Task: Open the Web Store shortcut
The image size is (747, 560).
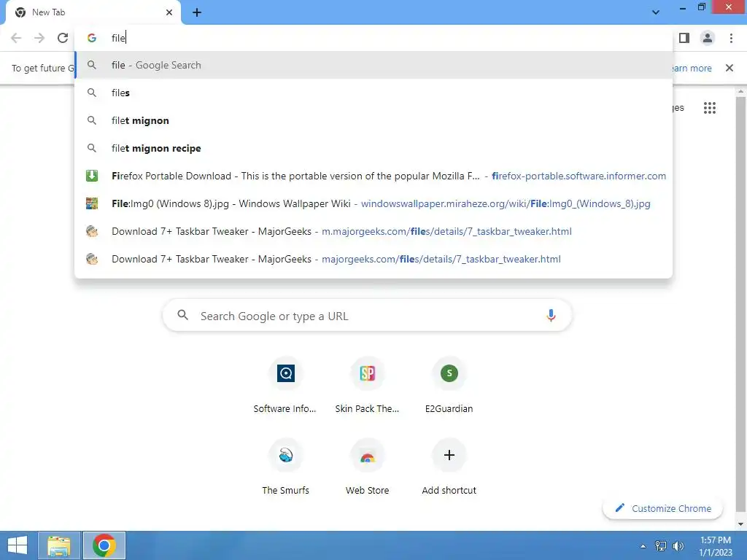Action: tap(368, 467)
